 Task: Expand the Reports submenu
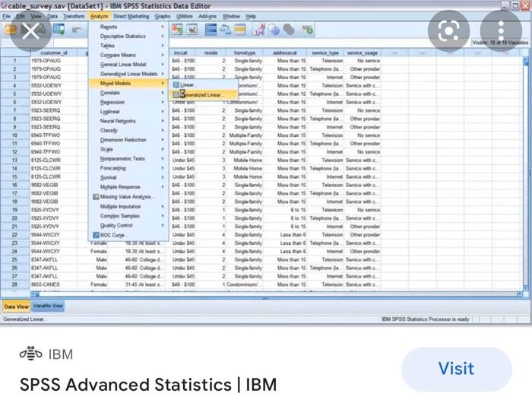(x=128, y=27)
